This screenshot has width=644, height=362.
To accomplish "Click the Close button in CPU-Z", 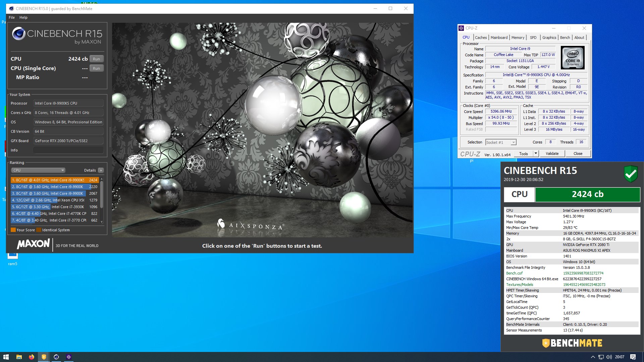I will click(578, 154).
